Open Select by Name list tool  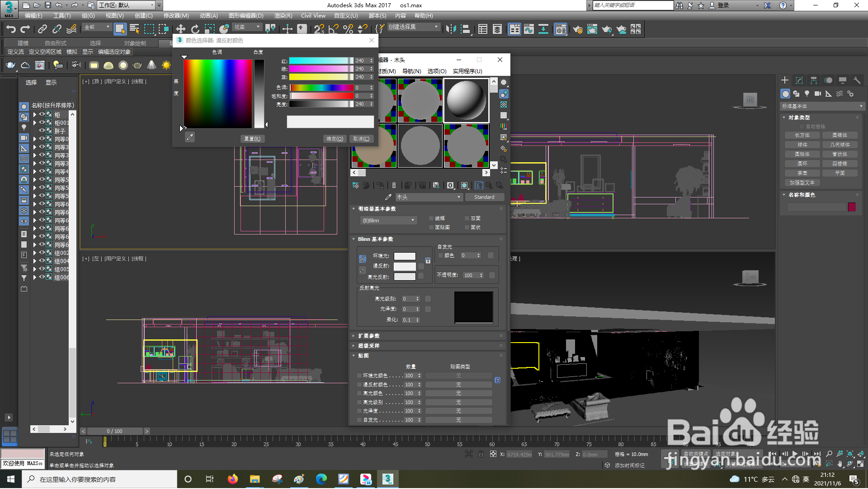coord(134,29)
